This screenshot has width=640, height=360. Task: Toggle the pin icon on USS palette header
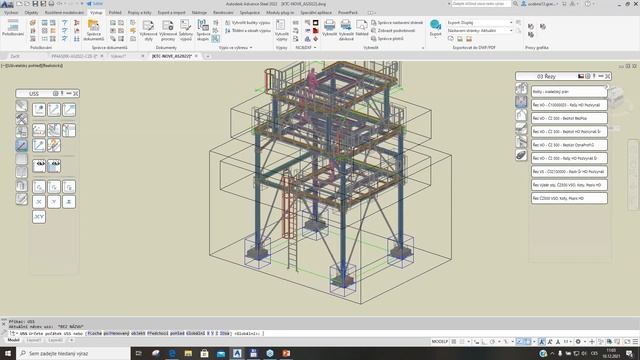click(62, 93)
